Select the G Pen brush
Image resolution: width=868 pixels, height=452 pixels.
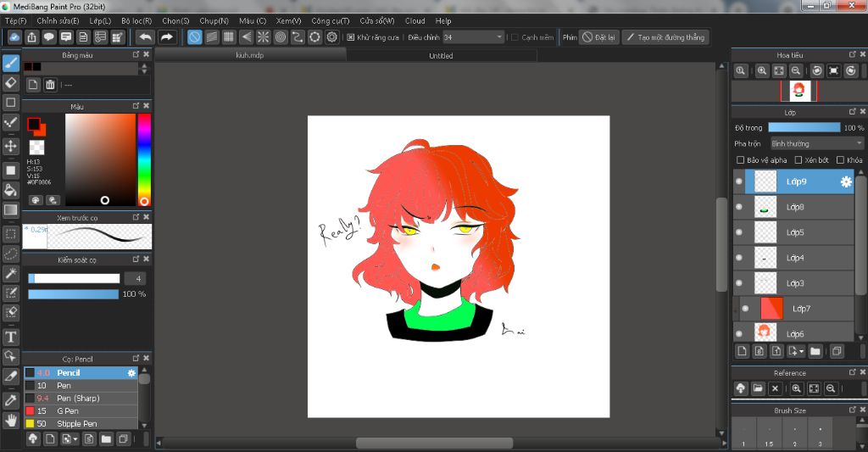(81, 411)
